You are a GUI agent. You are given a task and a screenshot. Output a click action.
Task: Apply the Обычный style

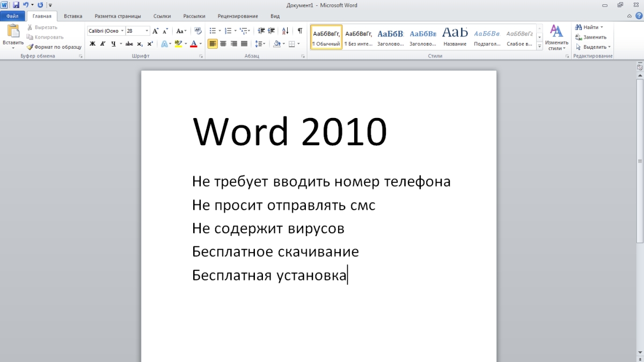326,37
